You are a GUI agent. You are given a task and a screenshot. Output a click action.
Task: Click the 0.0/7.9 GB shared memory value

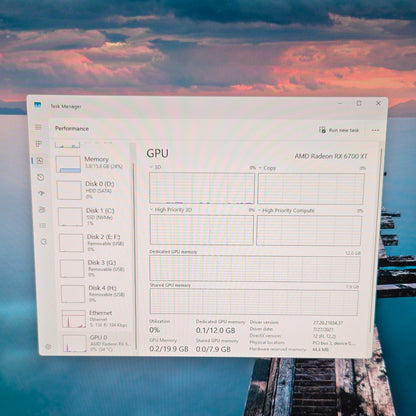click(213, 349)
